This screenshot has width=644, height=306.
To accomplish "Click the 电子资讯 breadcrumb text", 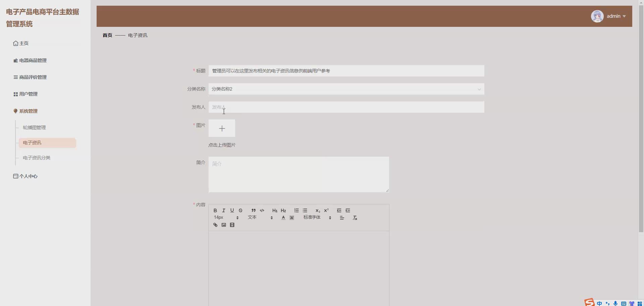I will tap(138, 35).
